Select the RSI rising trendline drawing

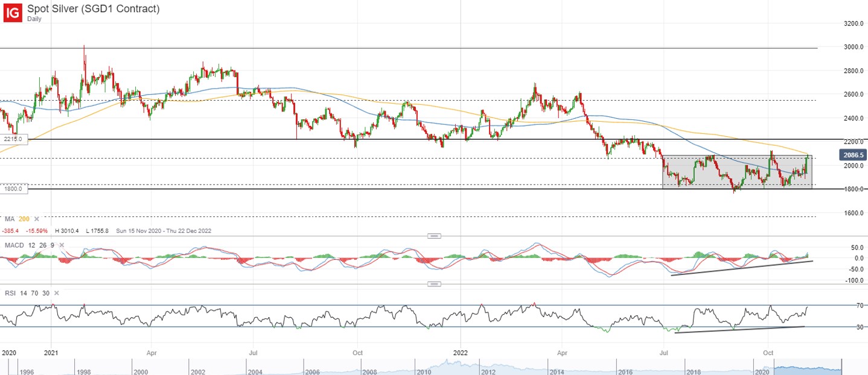740,329
